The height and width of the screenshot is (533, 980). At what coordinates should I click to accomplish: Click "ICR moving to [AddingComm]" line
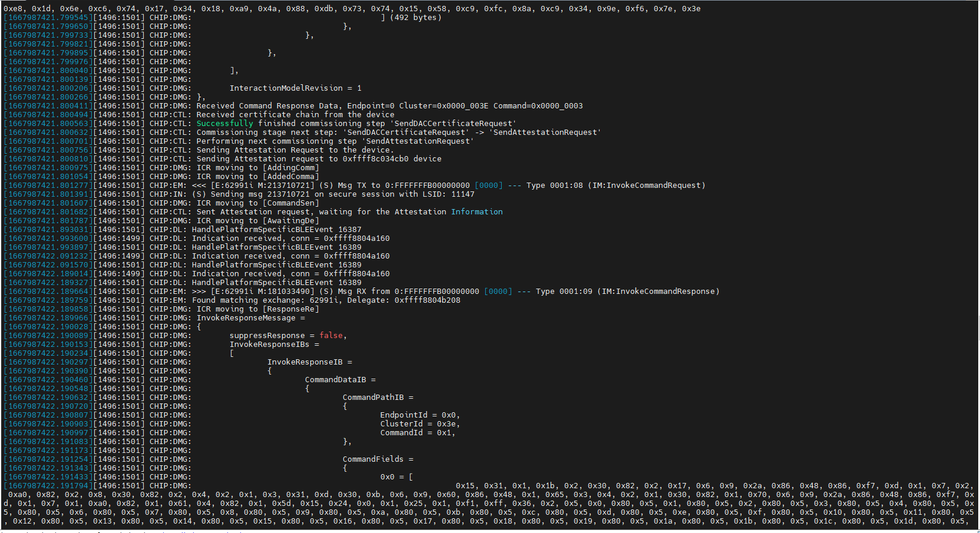[258, 168]
